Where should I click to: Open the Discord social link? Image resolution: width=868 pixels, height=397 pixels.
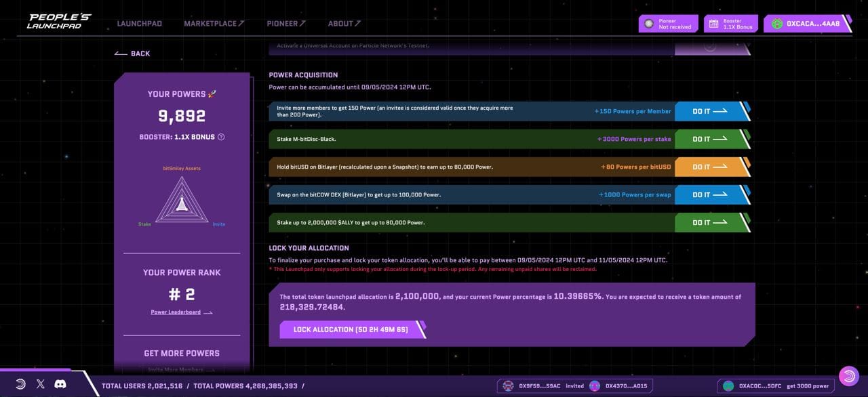tap(60, 384)
